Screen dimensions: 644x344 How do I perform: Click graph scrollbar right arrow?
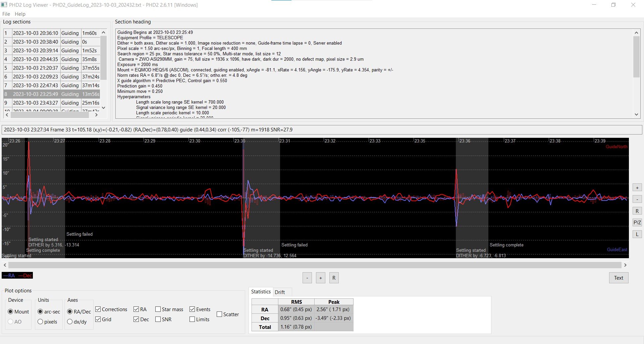click(625, 265)
